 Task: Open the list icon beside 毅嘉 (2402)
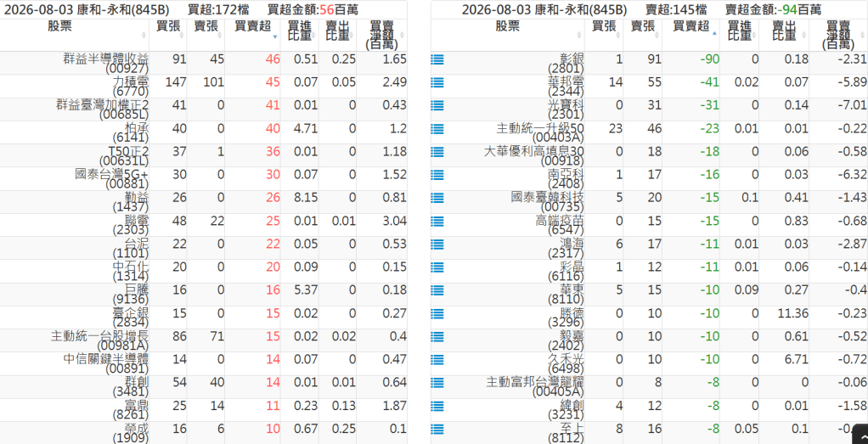pos(437,336)
